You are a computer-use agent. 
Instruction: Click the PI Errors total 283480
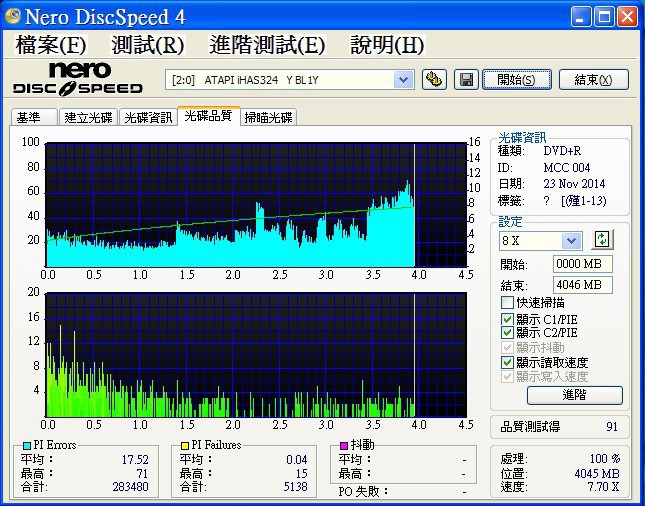click(x=130, y=487)
